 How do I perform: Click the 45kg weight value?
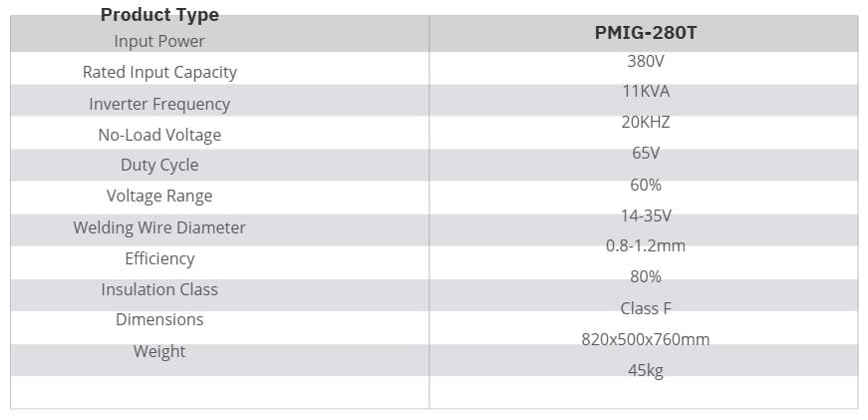[x=645, y=370]
